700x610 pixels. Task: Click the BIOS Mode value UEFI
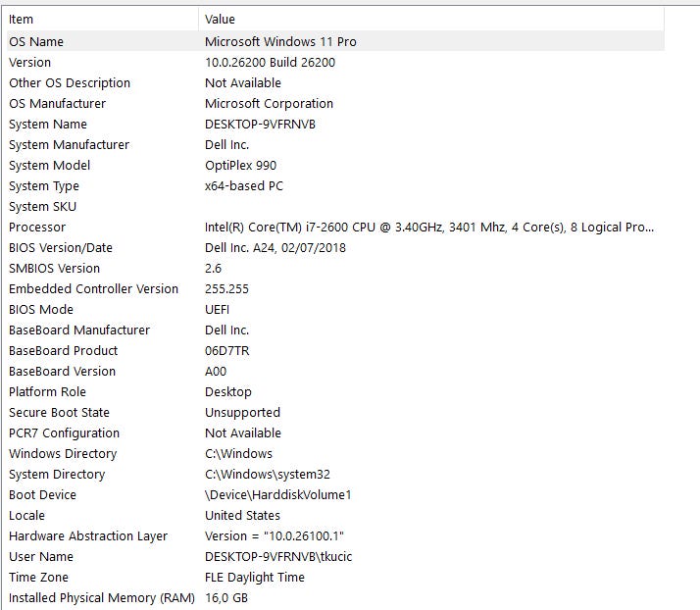[217, 310]
